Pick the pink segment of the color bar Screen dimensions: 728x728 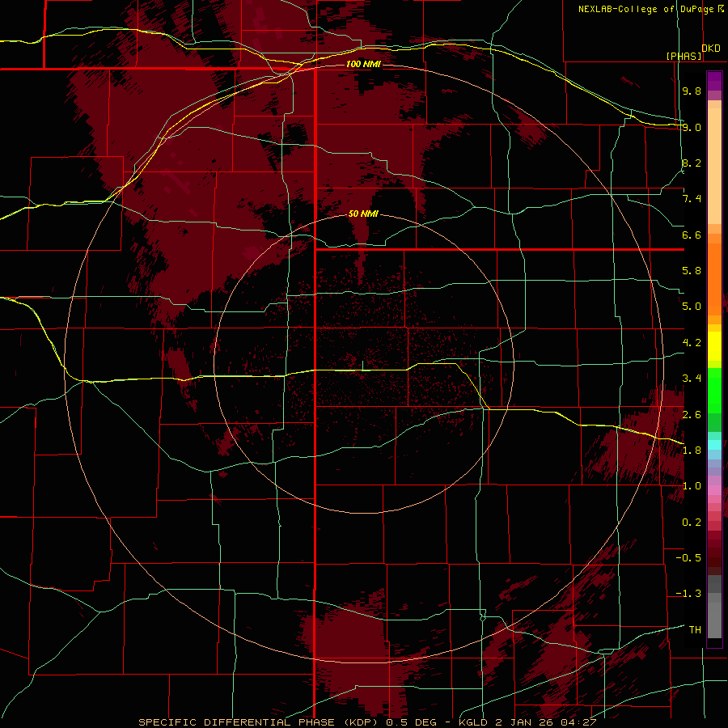[x=714, y=491]
